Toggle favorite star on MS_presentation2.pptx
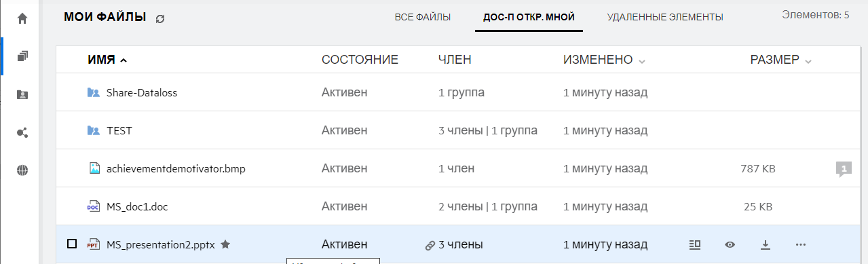Screen dimensions: 868x264 tap(225, 244)
